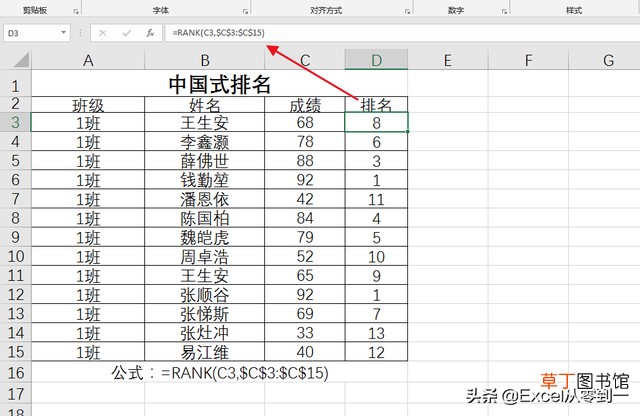Click the Enter checkmark icon in formula bar
Image resolution: width=640 pixels, height=416 pixels.
[127, 33]
